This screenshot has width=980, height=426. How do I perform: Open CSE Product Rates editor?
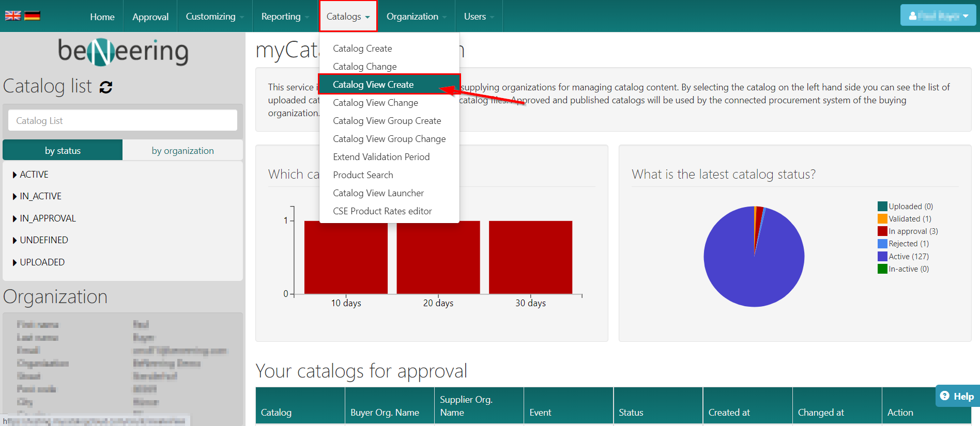click(x=382, y=211)
